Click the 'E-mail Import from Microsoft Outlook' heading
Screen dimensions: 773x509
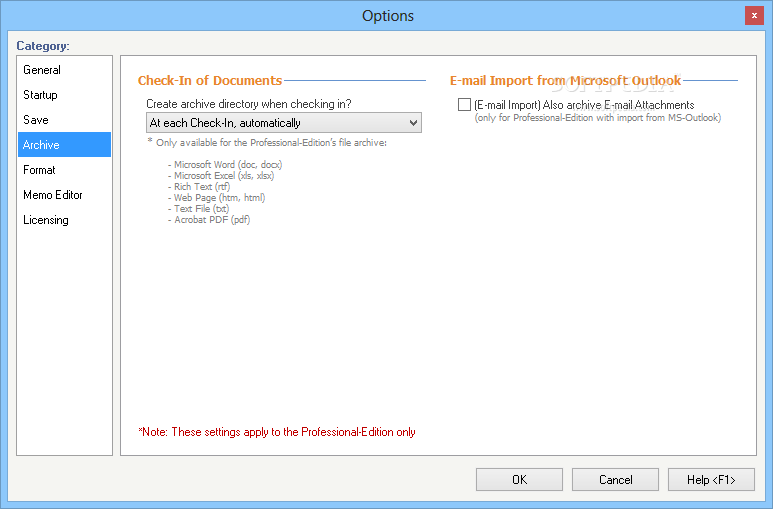pyautogui.click(x=565, y=80)
